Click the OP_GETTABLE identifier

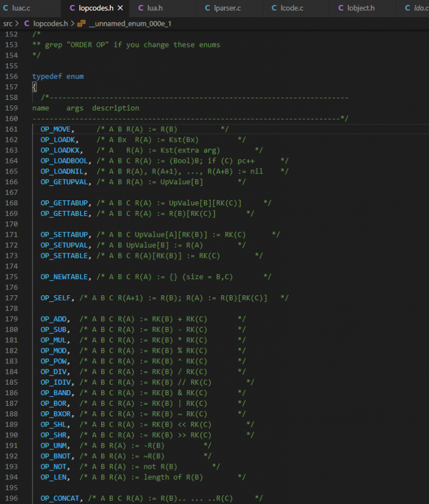click(64, 214)
